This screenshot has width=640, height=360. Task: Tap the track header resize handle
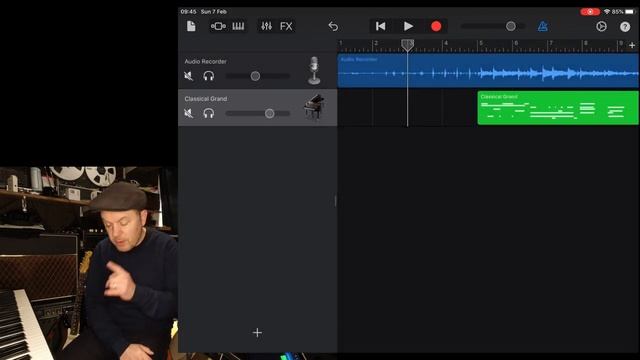click(x=336, y=200)
